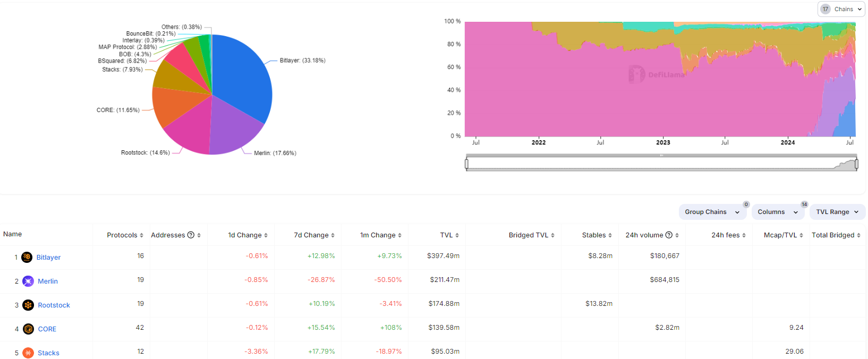The height and width of the screenshot is (359, 868).
Task: Click the "BounceBit: (0.21%)" pie label
Action: point(151,33)
